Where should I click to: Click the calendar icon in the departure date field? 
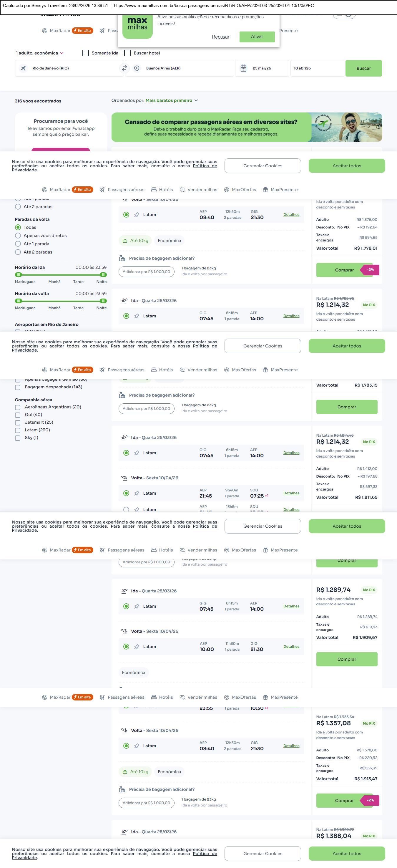243,68
